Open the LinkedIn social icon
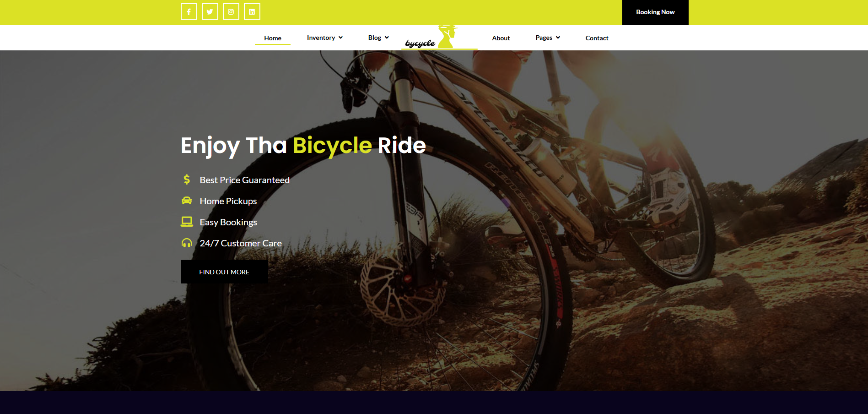The image size is (868, 414). click(252, 12)
